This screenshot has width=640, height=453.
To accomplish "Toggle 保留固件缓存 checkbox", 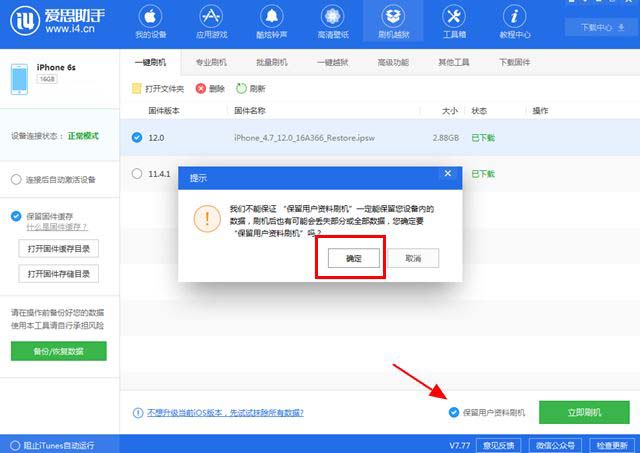I will 16,216.
